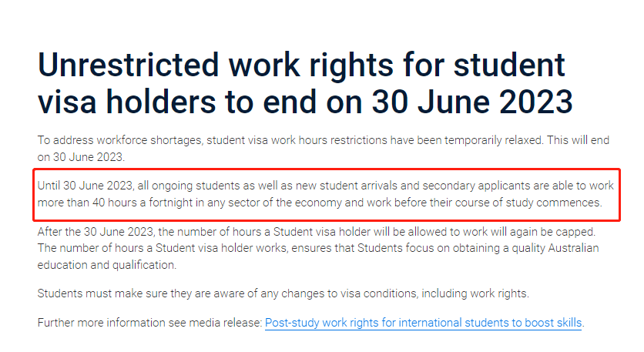Screen dimensions: 644x352
Task: Click the red-outlined paragraph starting 'Until 30 June 2023'
Action: [327, 194]
